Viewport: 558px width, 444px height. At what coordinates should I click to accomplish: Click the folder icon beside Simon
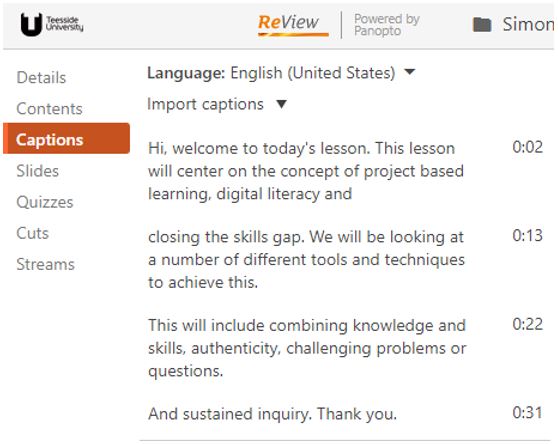click(482, 25)
